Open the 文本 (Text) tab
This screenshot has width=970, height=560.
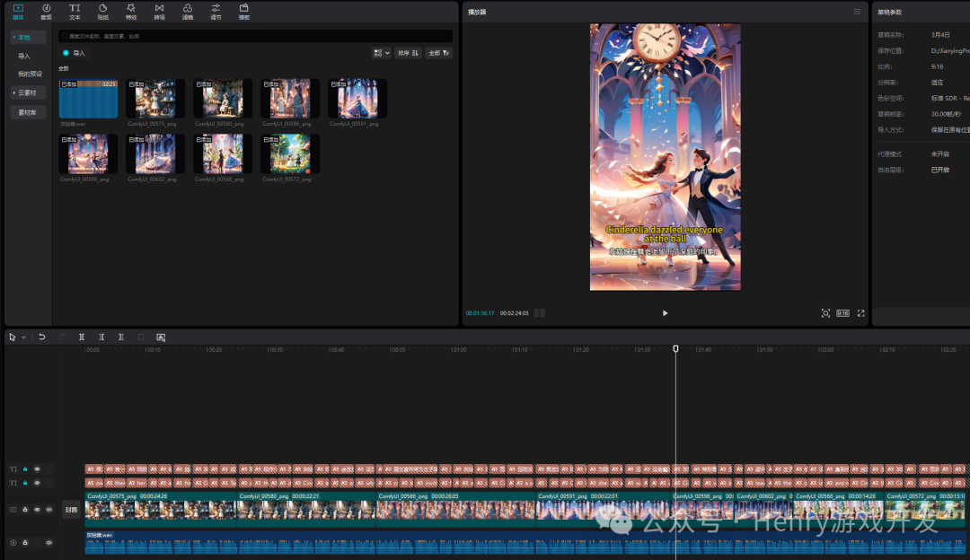coord(75,11)
